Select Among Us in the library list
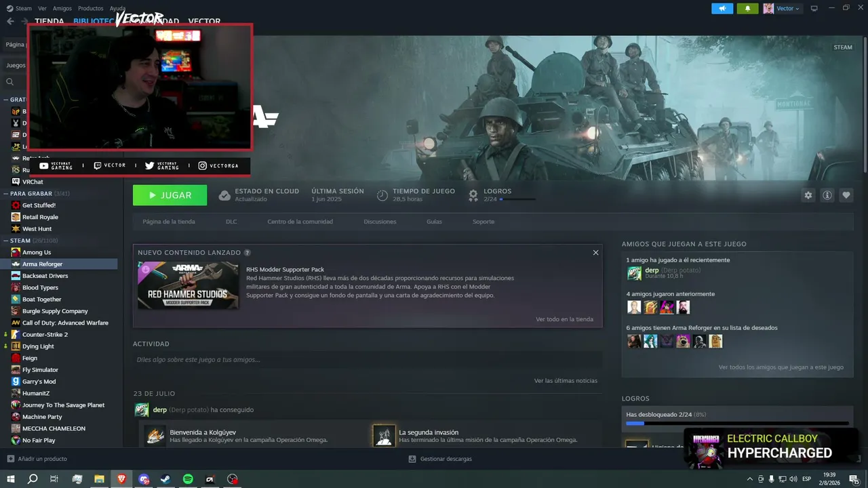Viewport: 868px width, 488px height. point(37,252)
